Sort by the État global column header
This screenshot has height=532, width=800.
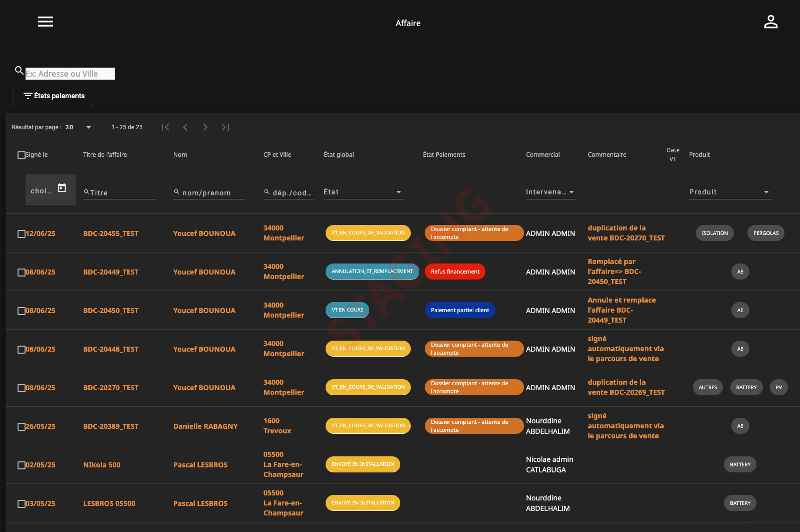[339, 155]
